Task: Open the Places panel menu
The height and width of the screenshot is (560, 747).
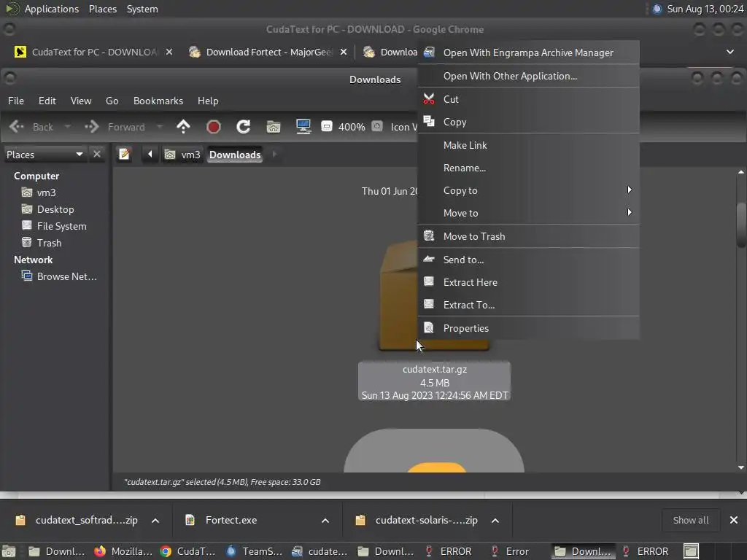Action: 103,9
